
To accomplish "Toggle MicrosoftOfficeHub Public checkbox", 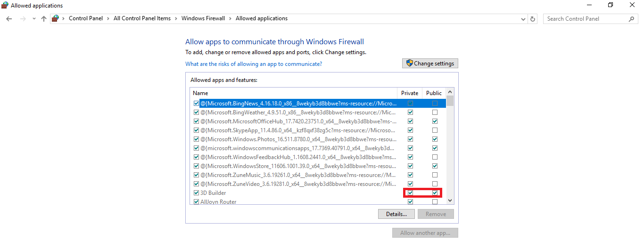I will pos(435,121).
